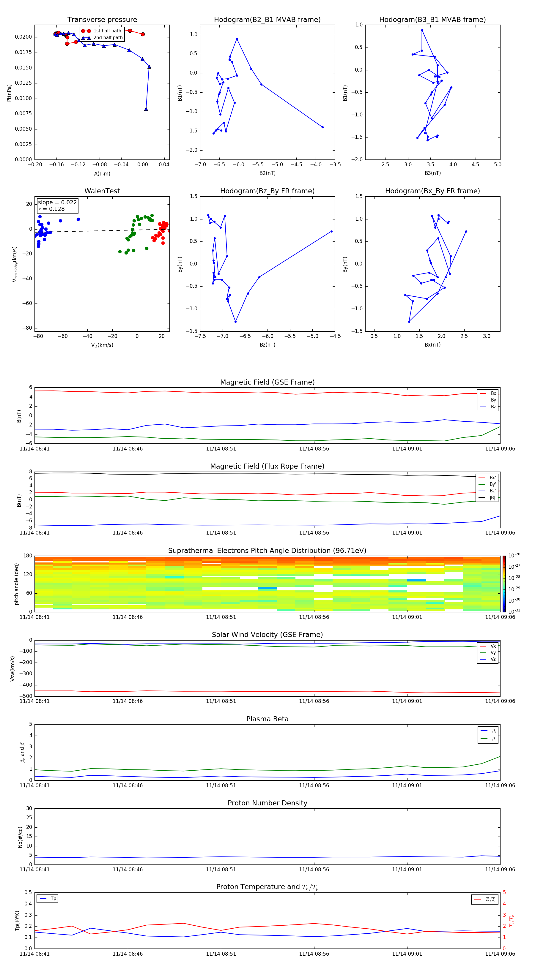Click the Bx legend entry in GSE plot
Screen dimensions: 535x980
pyautogui.click(x=488, y=393)
